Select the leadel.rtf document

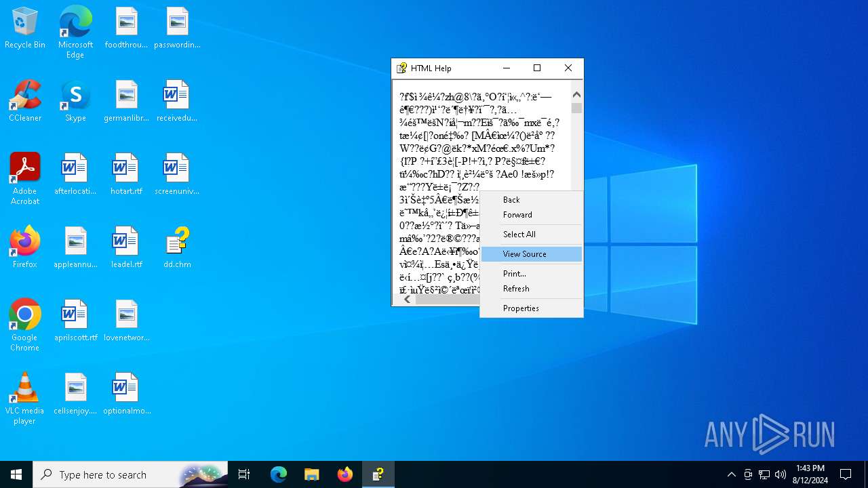pos(126,248)
